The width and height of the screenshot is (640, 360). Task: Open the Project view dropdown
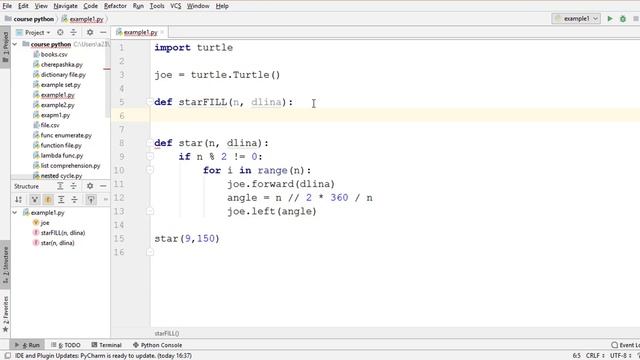pos(33,32)
